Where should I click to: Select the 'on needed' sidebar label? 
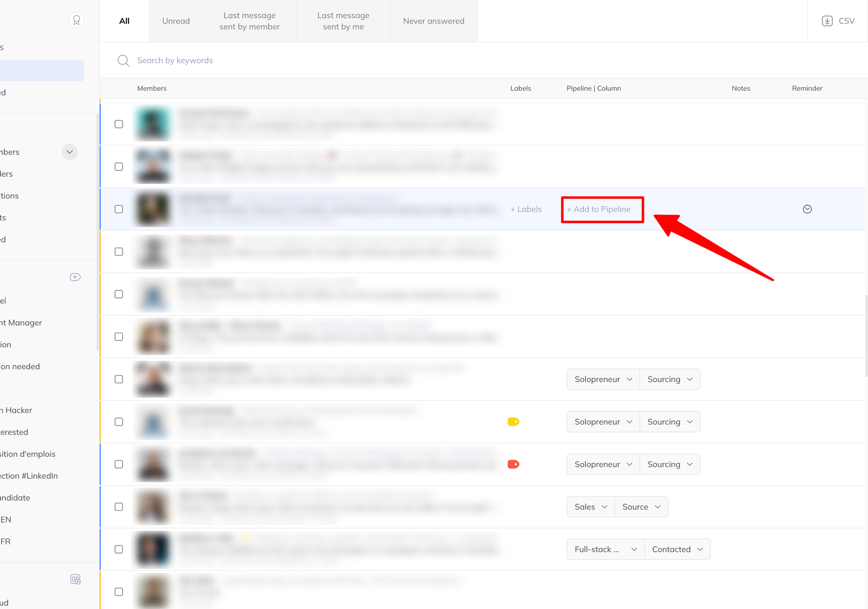[x=20, y=366]
